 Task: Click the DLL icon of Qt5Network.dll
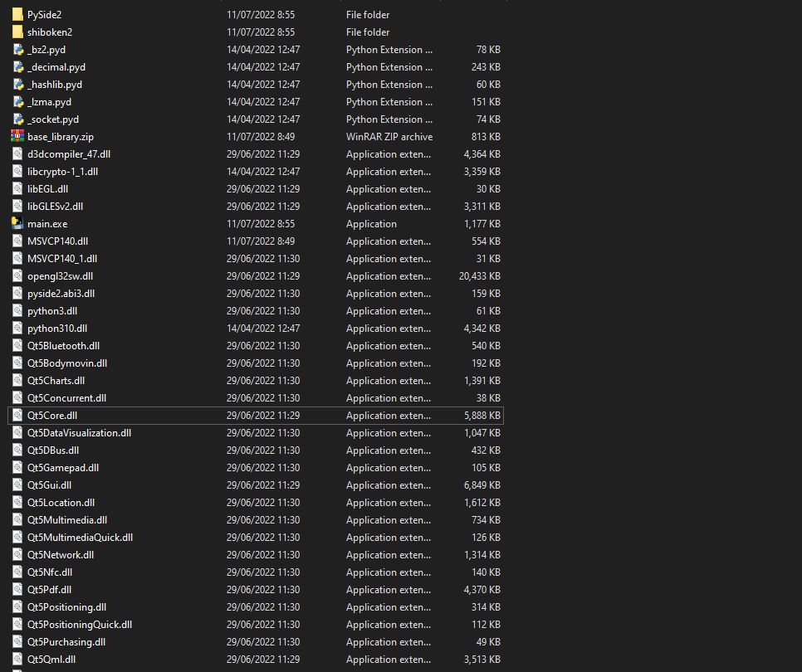click(18, 554)
